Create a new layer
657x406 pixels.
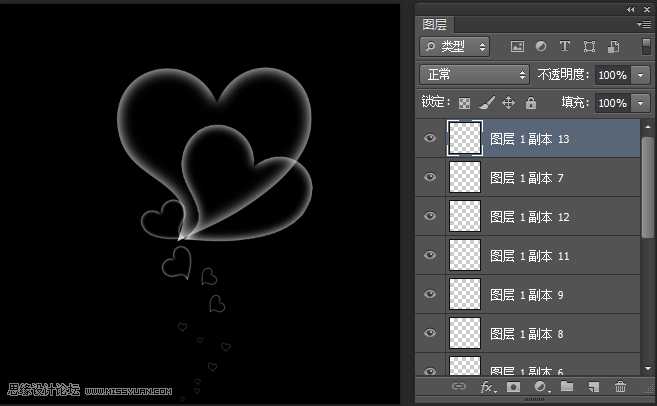click(x=593, y=387)
